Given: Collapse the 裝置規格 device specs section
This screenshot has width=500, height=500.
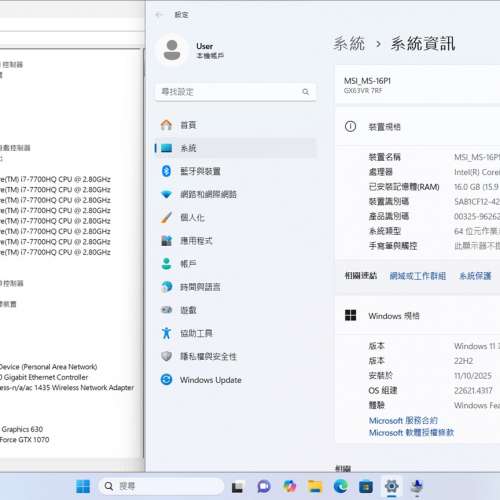Looking at the screenshot, I should 418,127.
